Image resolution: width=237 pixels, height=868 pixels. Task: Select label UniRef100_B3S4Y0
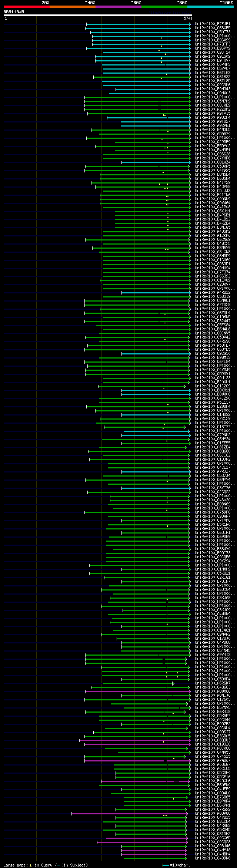(213, 549)
